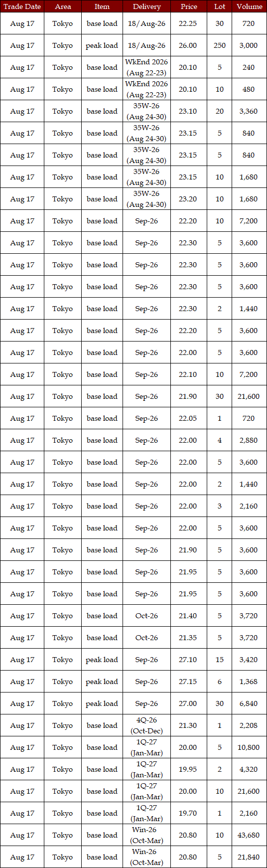267x868 pixels.
Task: Select the Delivery column header
Action: 146,6
